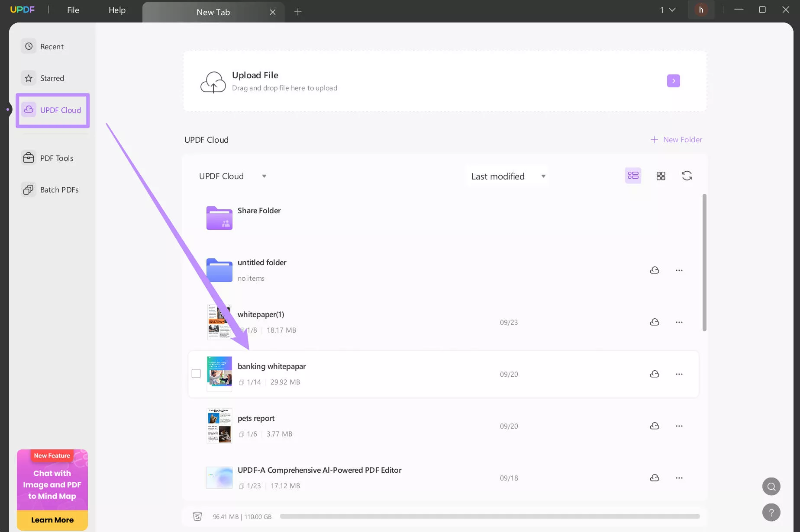Viewport: 800px width, 532px height.
Task: Click 'no items' under untitled folder
Action: (x=251, y=278)
